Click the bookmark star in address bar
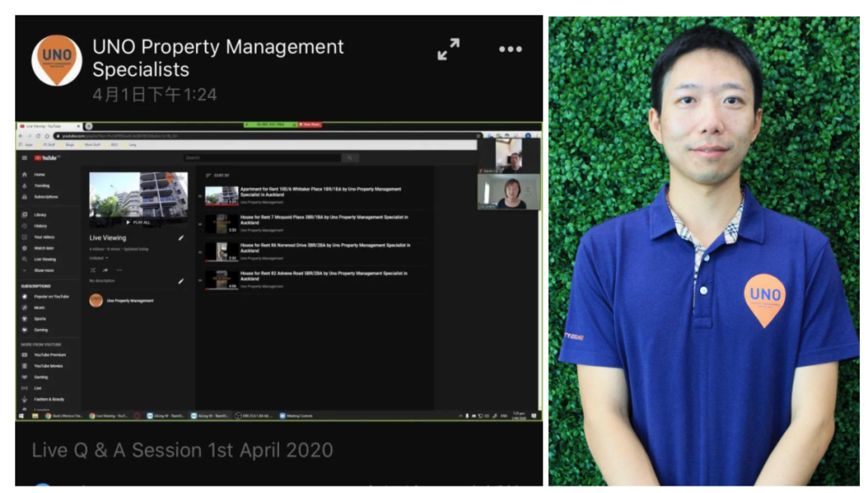868x493 pixels. (479, 136)
